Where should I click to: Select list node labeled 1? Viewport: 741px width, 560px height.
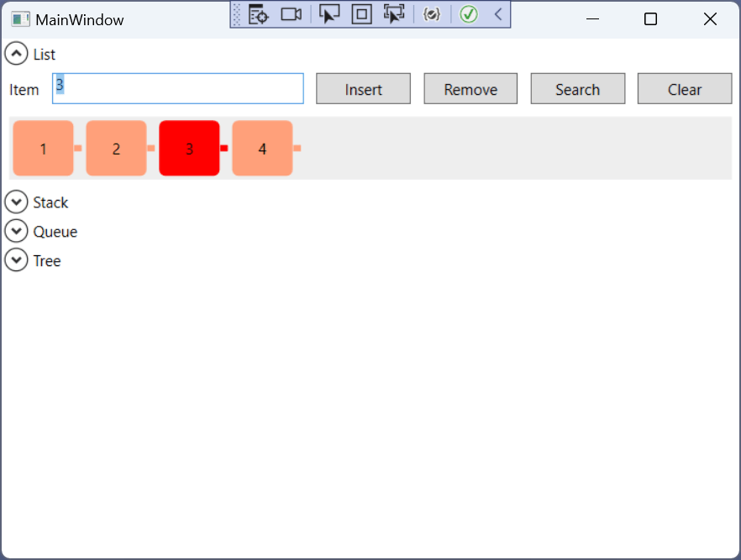(43, 149)
